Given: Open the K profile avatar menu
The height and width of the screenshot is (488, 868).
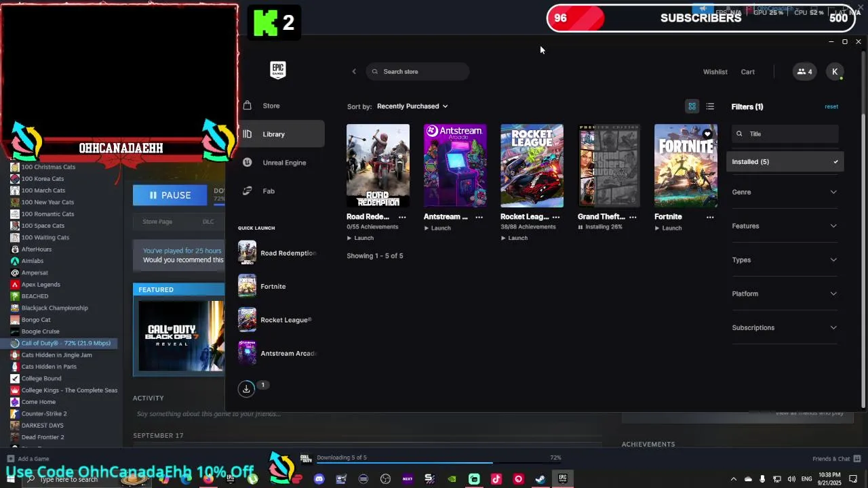Looking at the screenshot, I should click(835, 72).
